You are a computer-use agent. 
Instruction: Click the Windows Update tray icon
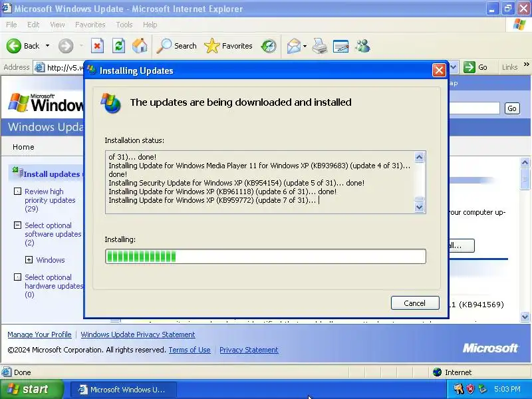coord(482,389)
